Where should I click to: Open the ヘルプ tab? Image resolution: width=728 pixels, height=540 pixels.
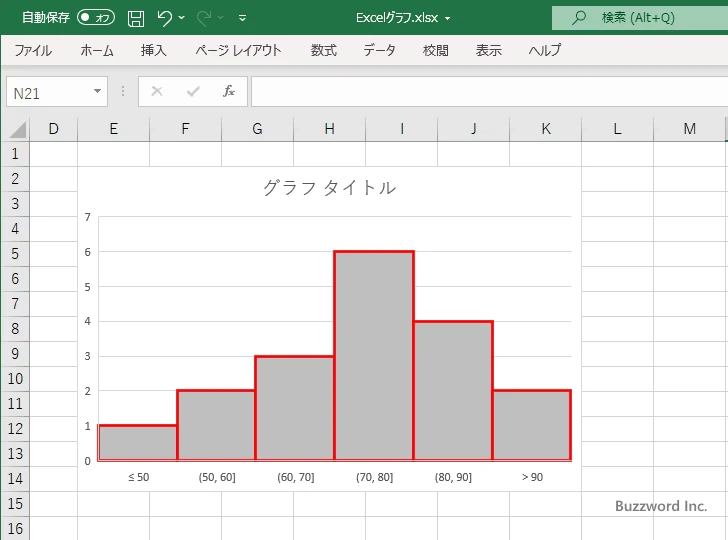click(x=545, y=50)
